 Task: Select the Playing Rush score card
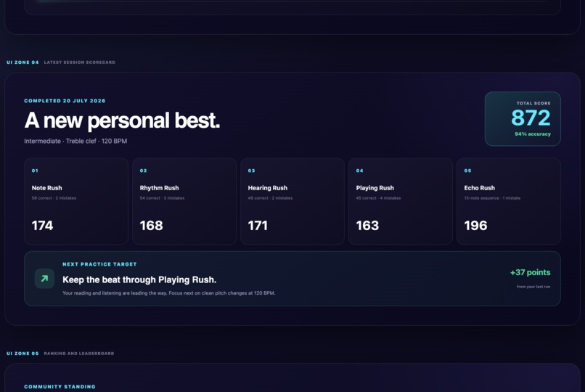coord(401,201)
